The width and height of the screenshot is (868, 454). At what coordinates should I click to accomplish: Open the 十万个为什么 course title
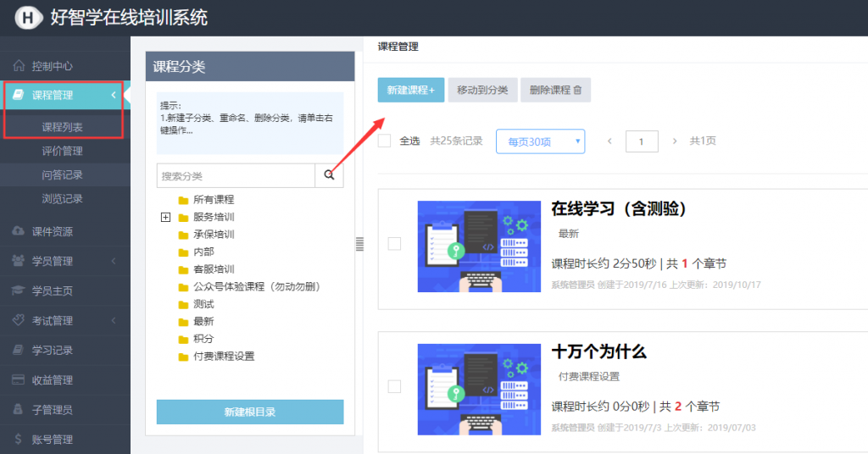tap(598, 352)
